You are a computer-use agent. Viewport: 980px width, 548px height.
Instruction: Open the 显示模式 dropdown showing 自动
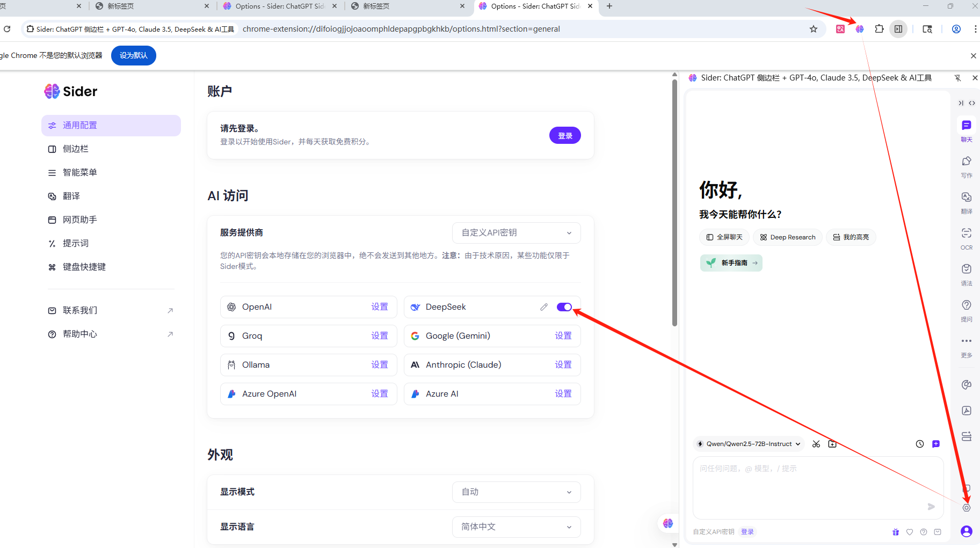(517, 492)
